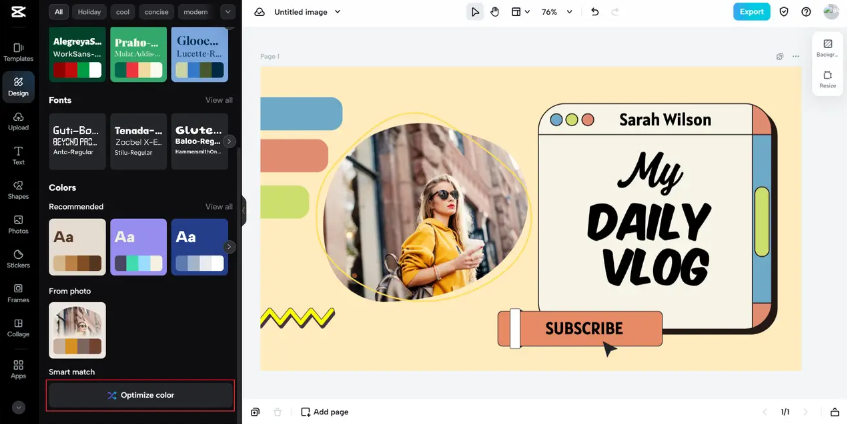Choose the AlegreyaS red-green theme card
The height and width of the screenshot is (424, 847).
click(x=77, y=54)
